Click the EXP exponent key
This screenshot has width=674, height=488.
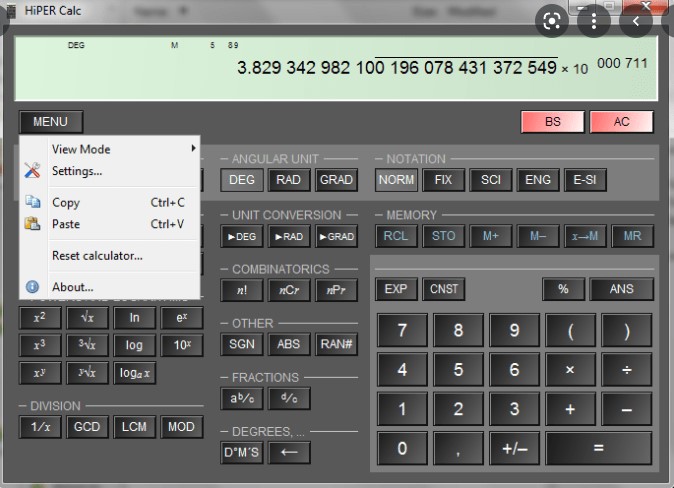[396, 289]
